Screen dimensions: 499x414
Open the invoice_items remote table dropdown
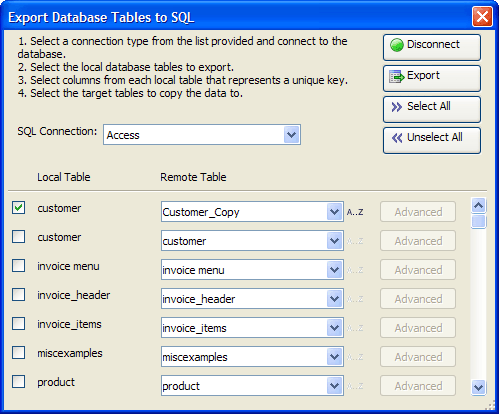[x=334, y=328]
